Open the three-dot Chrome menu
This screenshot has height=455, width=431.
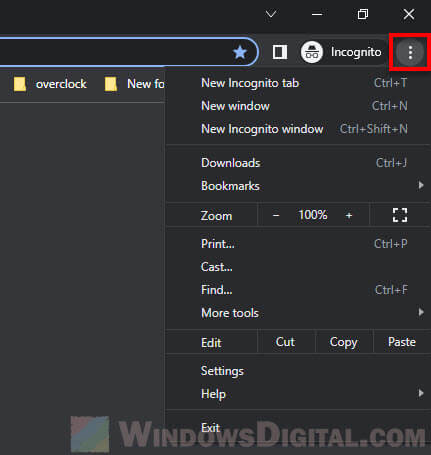point(410,52)
